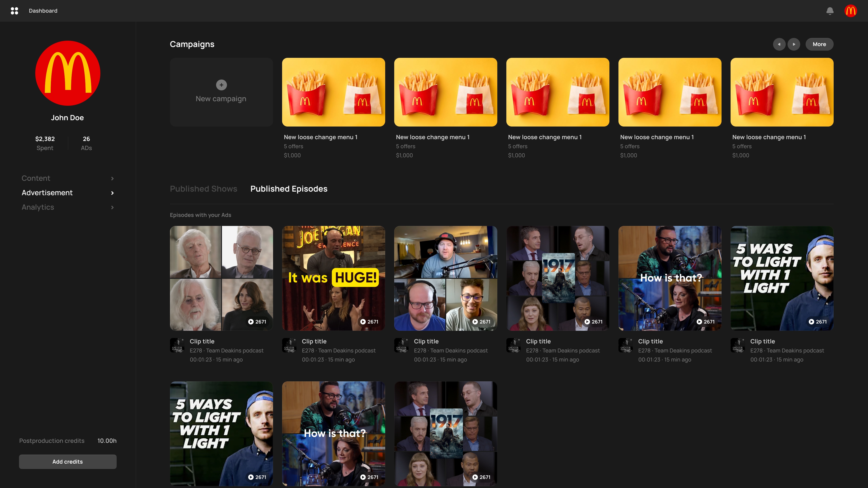Open first New loose change menu campaign
The width and height of the screenshot is (868, 488).
[333, 92]
